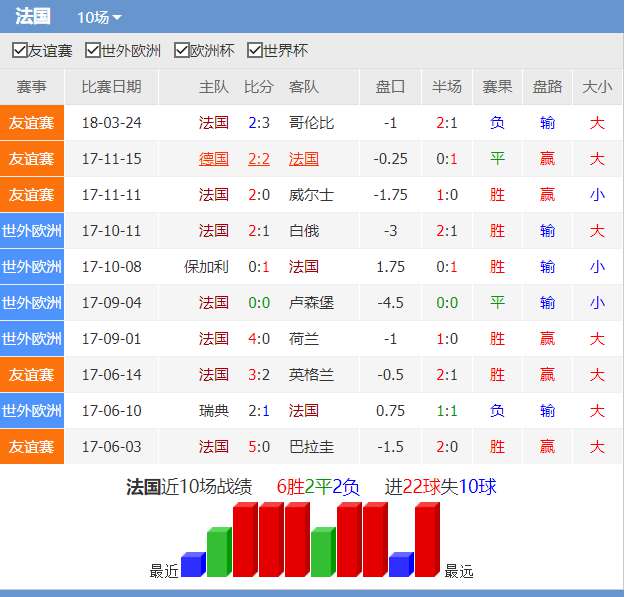The width and height of the screenshot is (625, 597).
Task: Toggle the 友谊赛 checkbox filter
Action: click(19, 51)
